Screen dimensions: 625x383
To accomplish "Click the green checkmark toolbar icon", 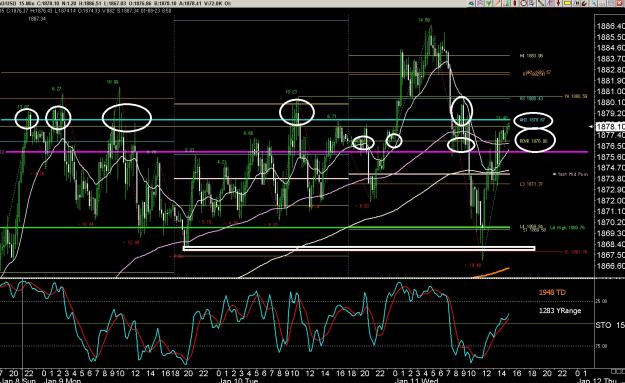I will pos(488,3).
